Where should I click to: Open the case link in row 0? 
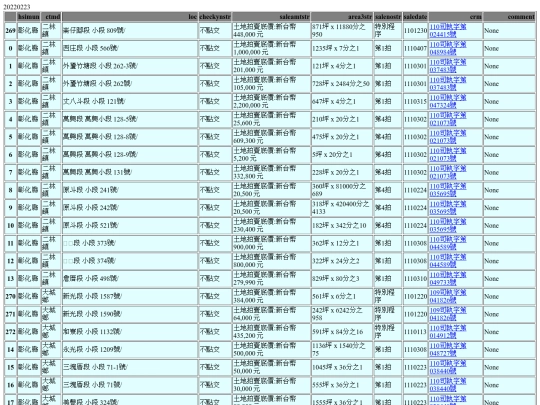[x=447, y=48]
